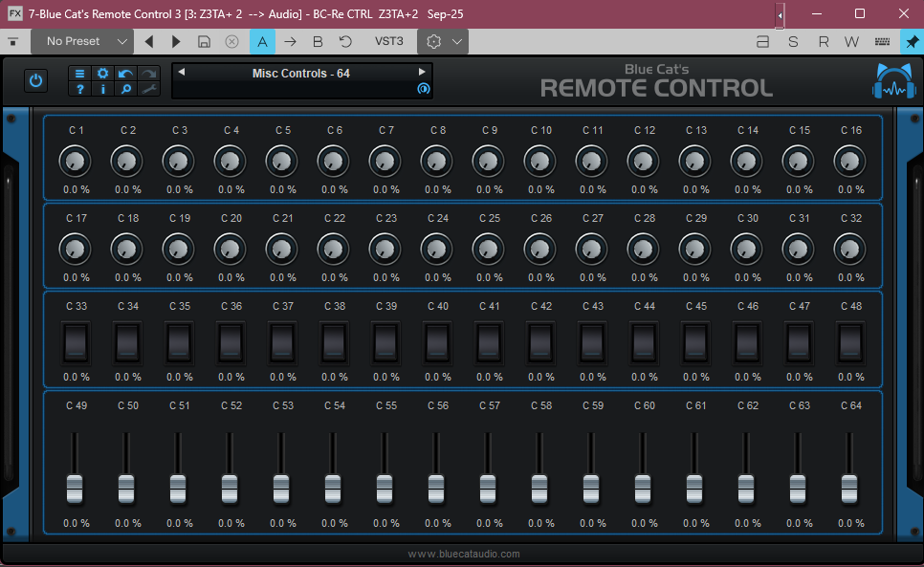This screenshot has width=924, height=567.
Task: Click the zoom magnifier icon
Action: pos(125,89)
